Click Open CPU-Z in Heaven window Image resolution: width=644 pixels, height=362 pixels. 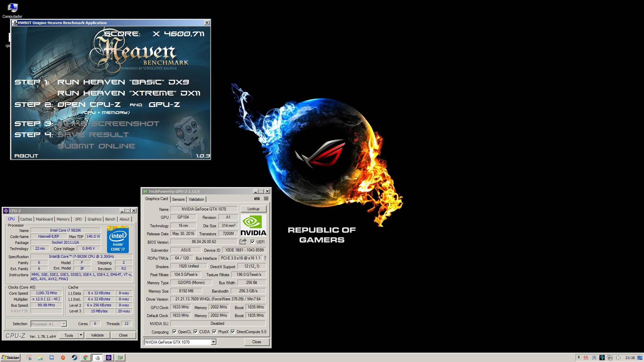[89, 105]
